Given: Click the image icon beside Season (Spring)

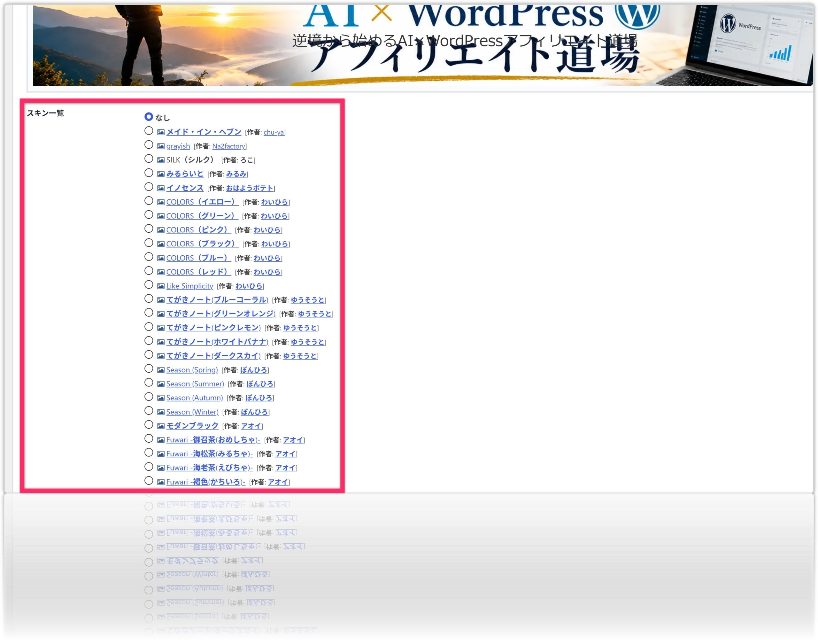Looking at the screenshot, I should tap(161, 370).
